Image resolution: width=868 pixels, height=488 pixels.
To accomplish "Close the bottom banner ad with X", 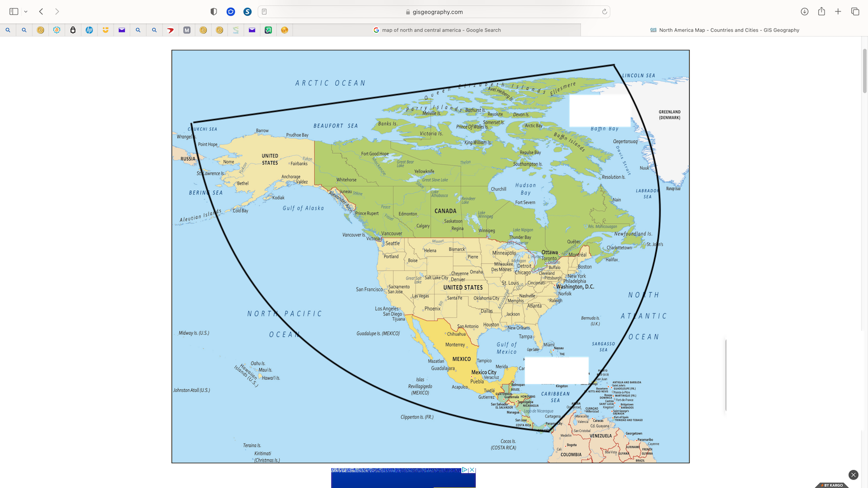I will 472,470.
